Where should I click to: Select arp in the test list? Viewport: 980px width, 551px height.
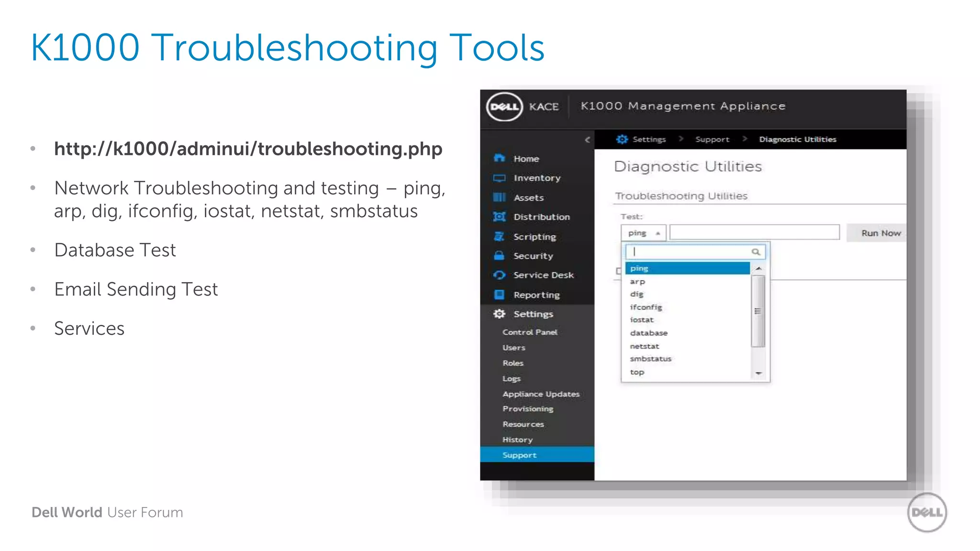pos(688,282)
